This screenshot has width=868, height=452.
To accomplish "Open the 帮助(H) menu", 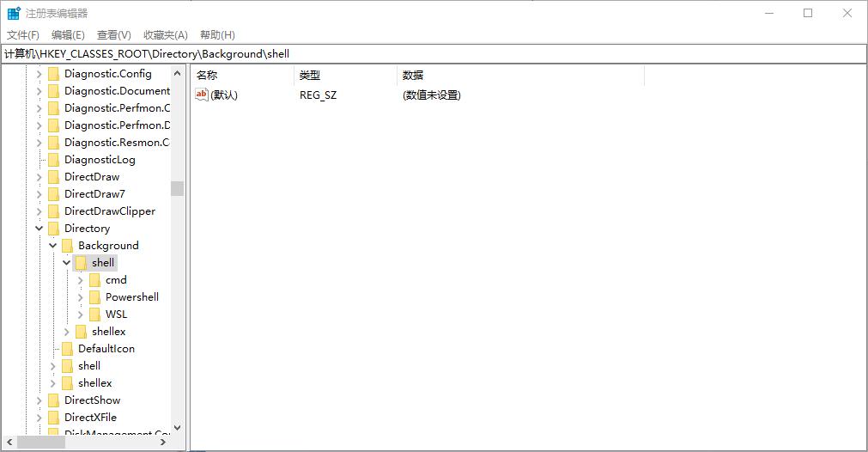I will 217,35.
